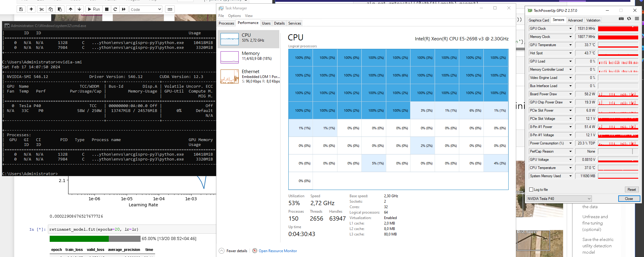Open the Board Power Draw sensor dropdown
Image resolution: width=644 pixels, height=257 pixels.
570,94
